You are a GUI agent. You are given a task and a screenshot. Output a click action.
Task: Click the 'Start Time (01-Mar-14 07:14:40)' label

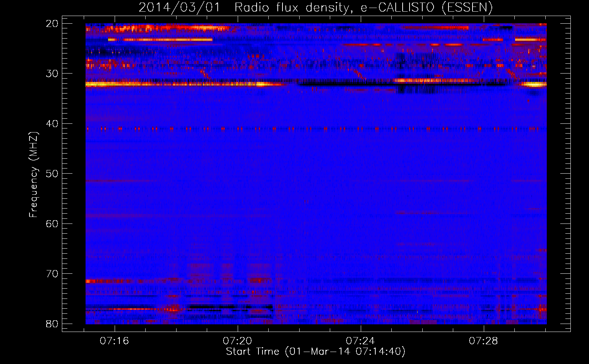click(x=316, y=352)
